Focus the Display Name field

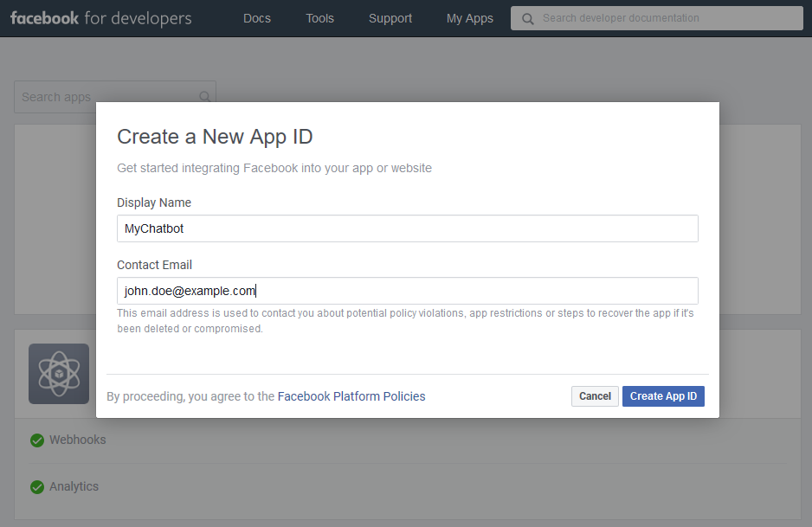pos(408,228)
